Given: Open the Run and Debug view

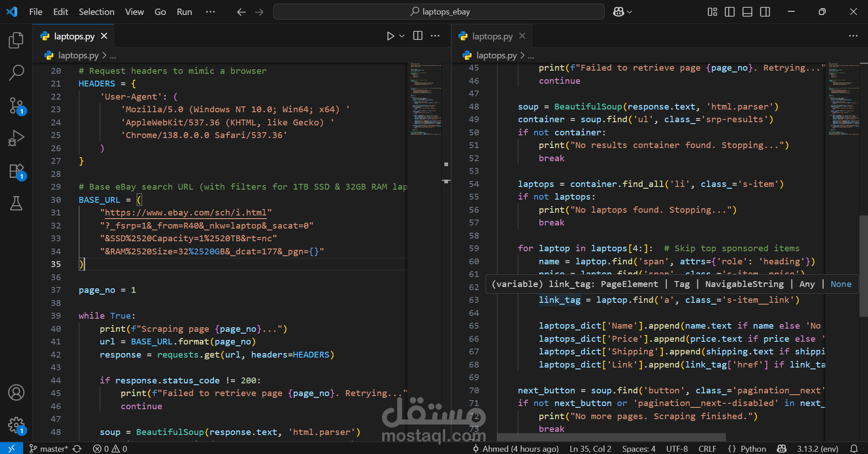Looking at the screenshot, I should click(16, 138).
